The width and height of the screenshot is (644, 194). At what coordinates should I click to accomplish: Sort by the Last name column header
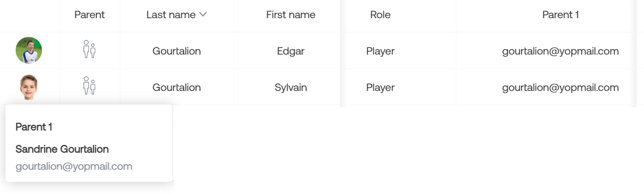pyautogui.click(x=171, y=15)
